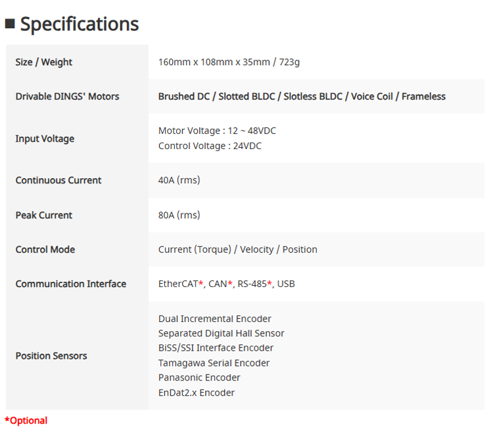Viewport: 493px width, 448px height.
Task: Click the Control Voltage 24VDC line
Action: click(x=209, y=146)
